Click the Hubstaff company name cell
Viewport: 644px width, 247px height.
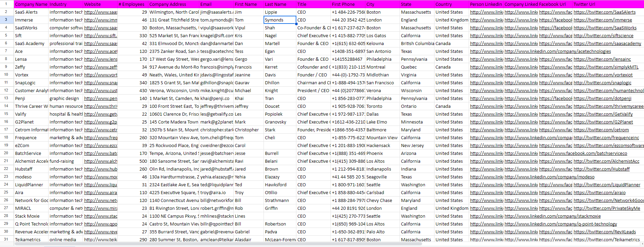tap(31, 169)
